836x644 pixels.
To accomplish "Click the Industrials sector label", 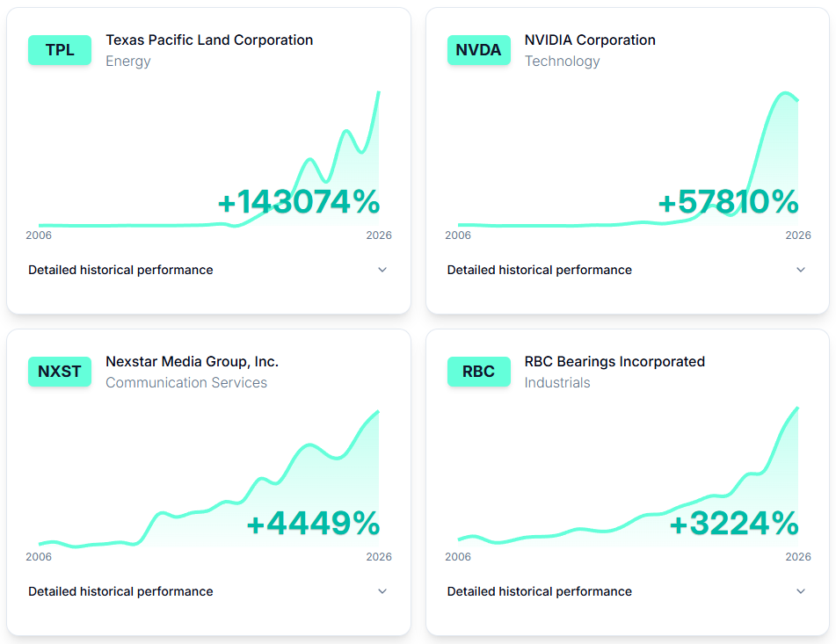I will pyautogui.click(x=557, y=382).
